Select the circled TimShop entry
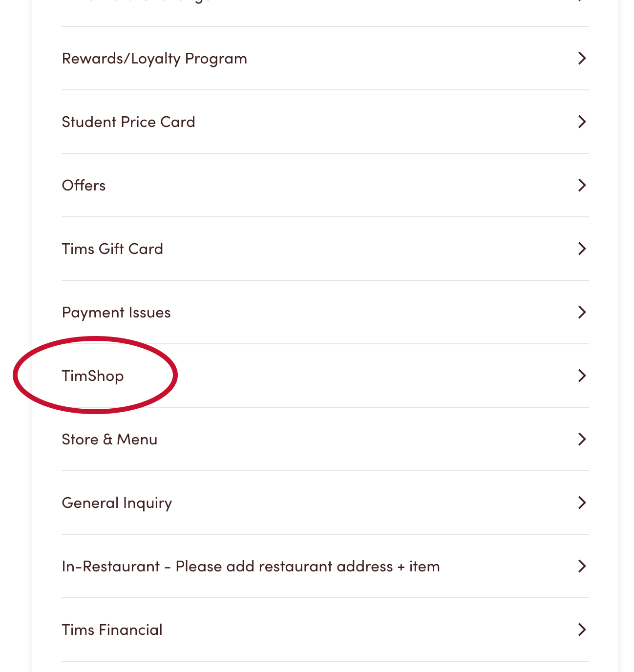Viewport: 634px width, 672px height. [93, 376]
